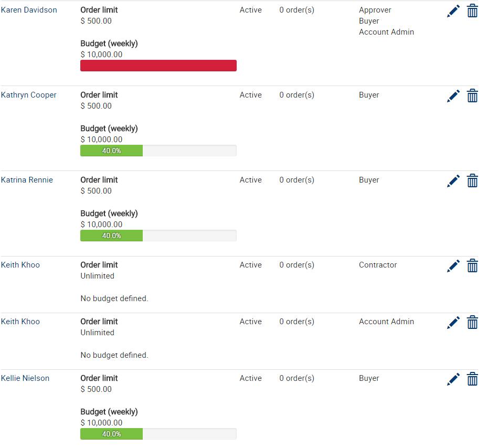Click Kellie Nielson's weekly budget progress bar
Screen dimensions: 487x448
tap(158, 434)
